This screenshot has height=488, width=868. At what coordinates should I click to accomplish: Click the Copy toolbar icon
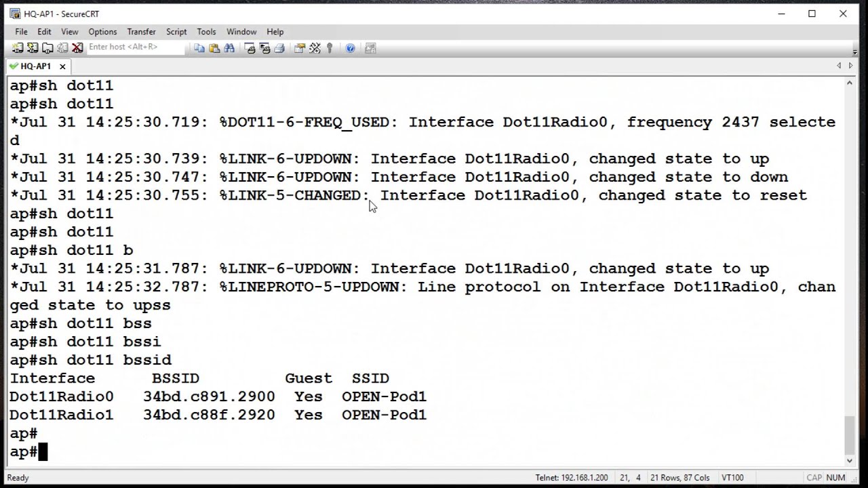point(199,48)
